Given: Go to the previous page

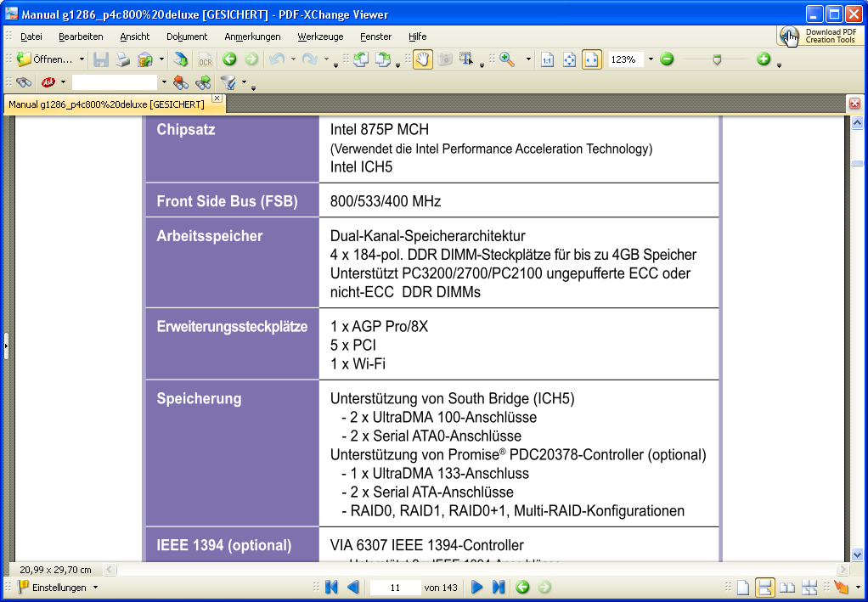Looking at the screenshot, I should (x=352, y=587).
